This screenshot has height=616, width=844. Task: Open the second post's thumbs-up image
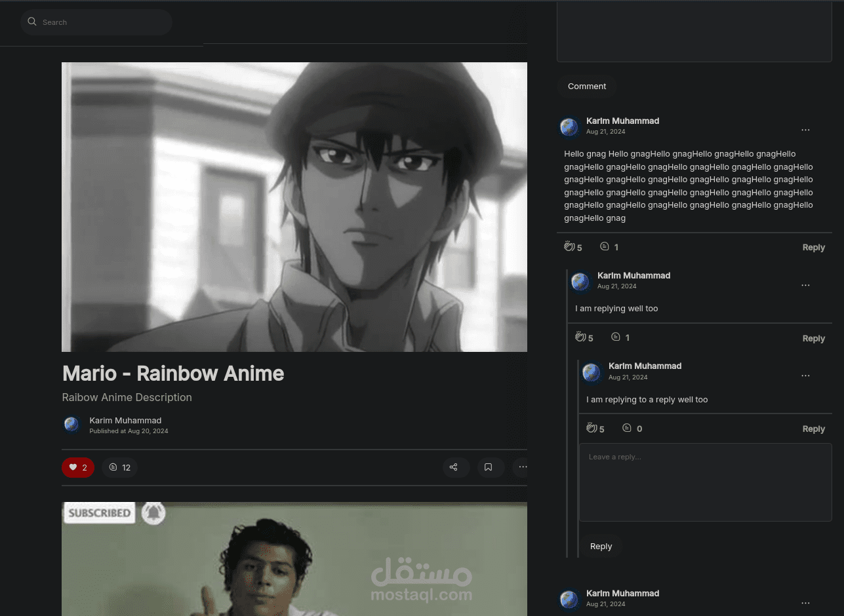[294, 559]
